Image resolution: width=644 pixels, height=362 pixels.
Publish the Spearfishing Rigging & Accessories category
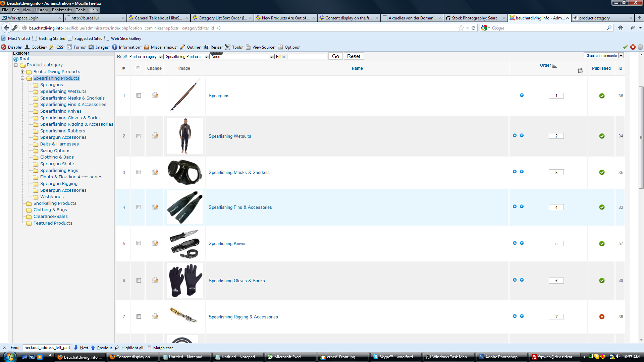point(602,317)
